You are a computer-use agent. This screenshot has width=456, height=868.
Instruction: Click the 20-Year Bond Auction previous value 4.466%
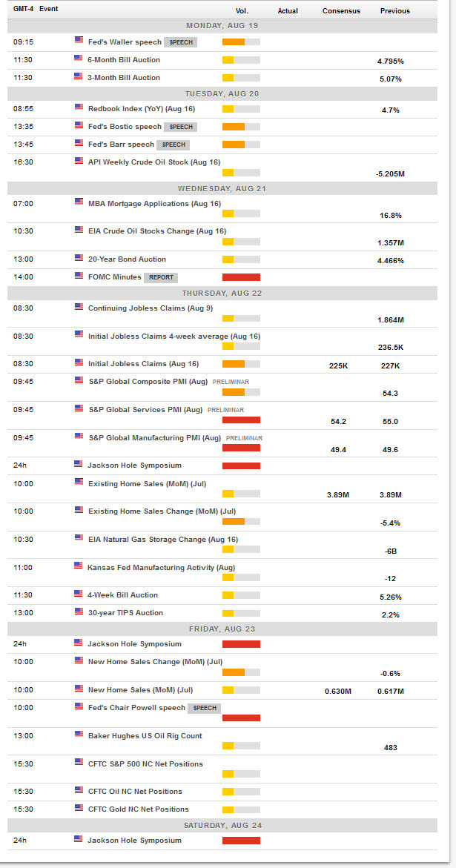(x=390, y=260)
